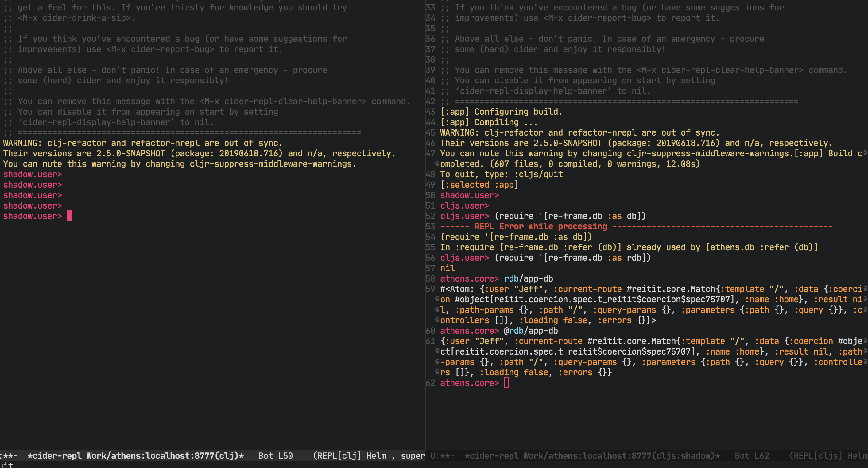Click the Bot L62 position indicator
The image size is (868, 468).
752,455
